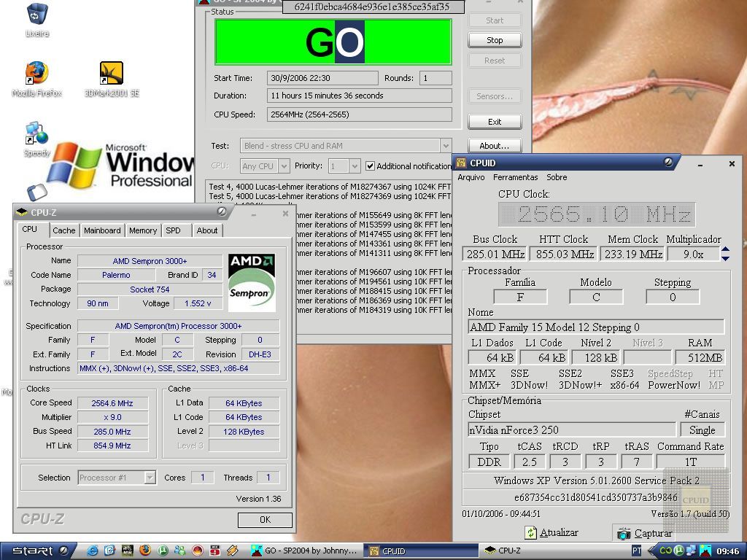Viewport: 747px width, 560px height.
Task: Click the CPUID window title bar icon
Action: (461, 163)
